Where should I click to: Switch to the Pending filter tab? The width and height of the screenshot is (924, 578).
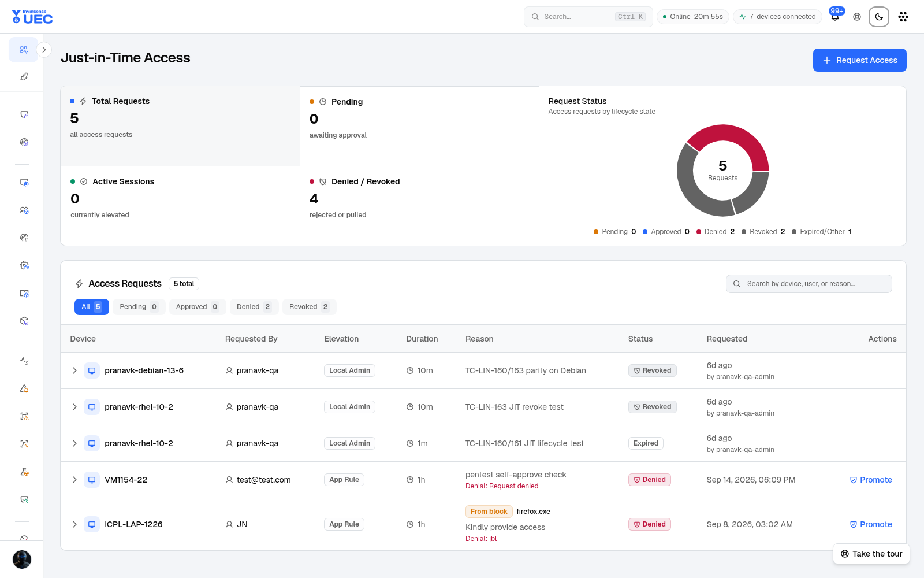[139, 307]
